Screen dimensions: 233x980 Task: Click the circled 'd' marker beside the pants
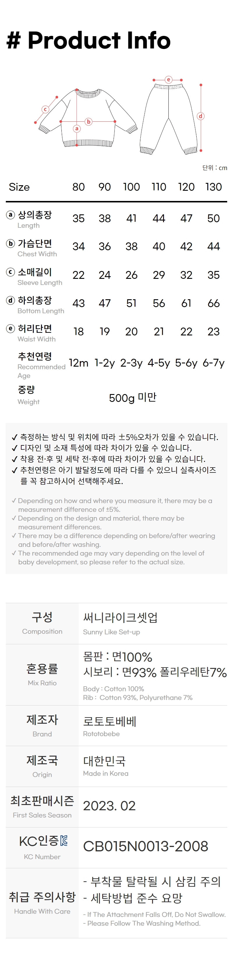[200, 116]
